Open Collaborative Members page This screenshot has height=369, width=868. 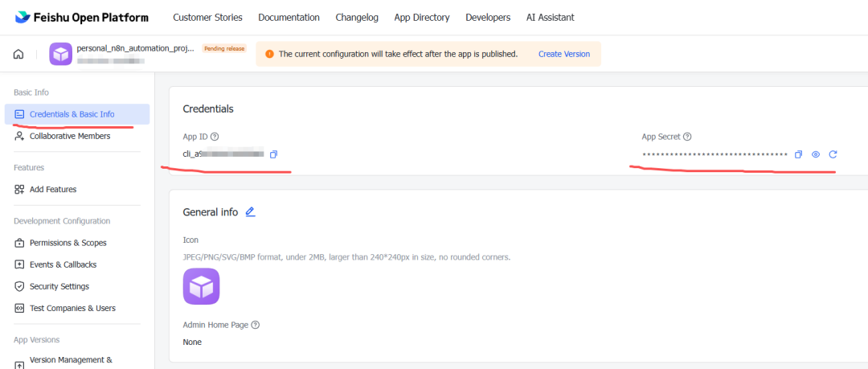click(70, 136)
